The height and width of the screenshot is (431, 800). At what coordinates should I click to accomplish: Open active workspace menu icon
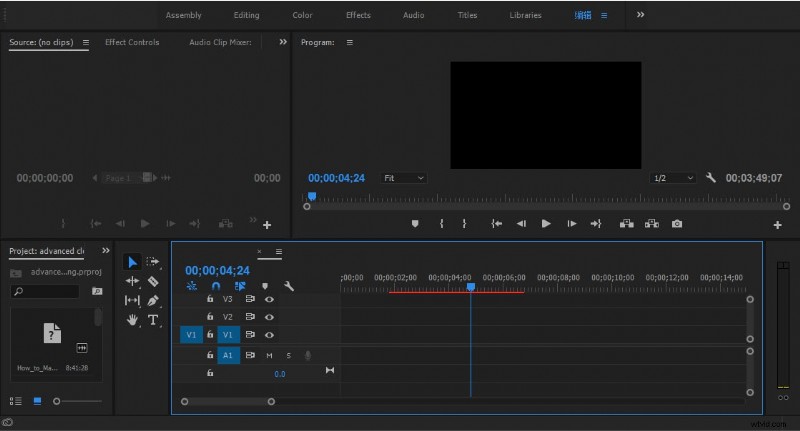coord(604,15)
